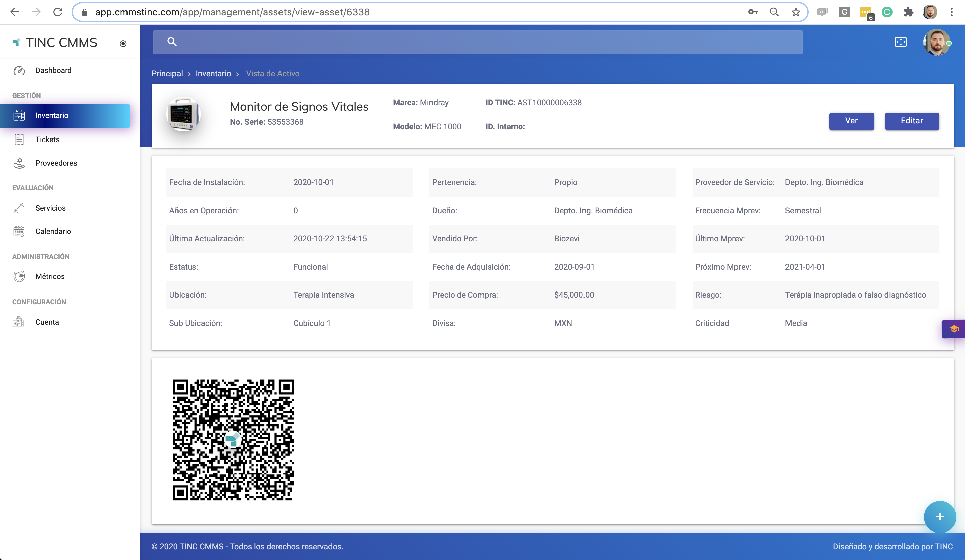The height and width of the screenshot is (560, 965).
Task: Click the Divisa value MXN
Action: coord(563,324)
